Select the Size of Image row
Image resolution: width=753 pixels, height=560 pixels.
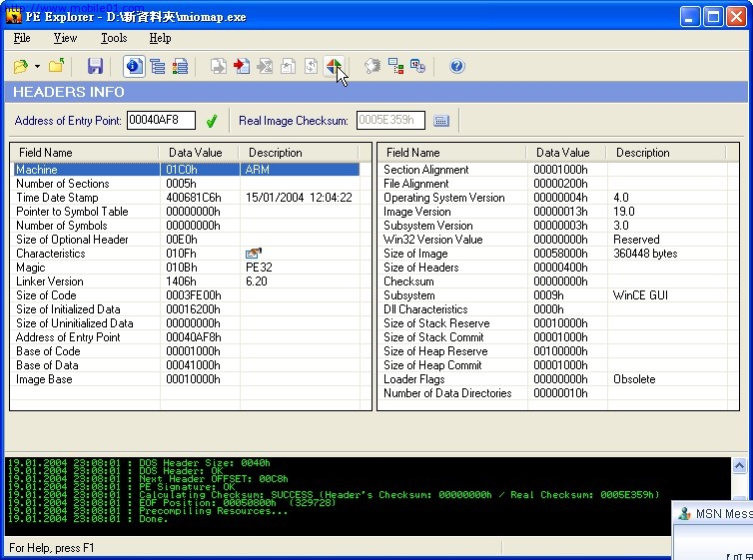pos(554,253)
